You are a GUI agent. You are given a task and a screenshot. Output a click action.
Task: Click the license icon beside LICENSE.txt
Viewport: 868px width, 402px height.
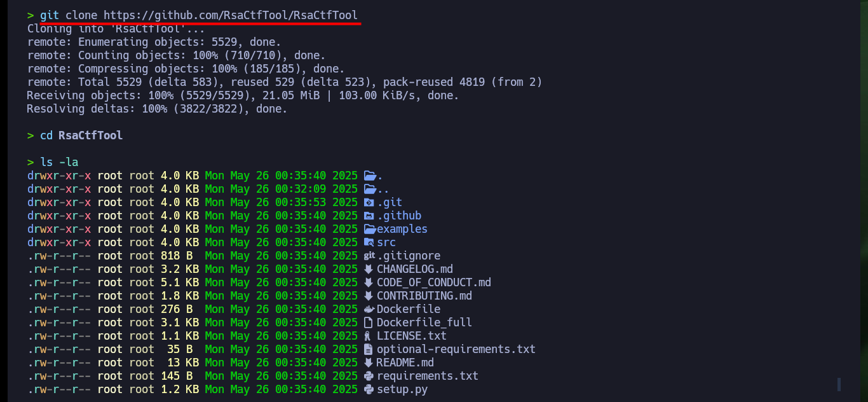coord(368,336)
